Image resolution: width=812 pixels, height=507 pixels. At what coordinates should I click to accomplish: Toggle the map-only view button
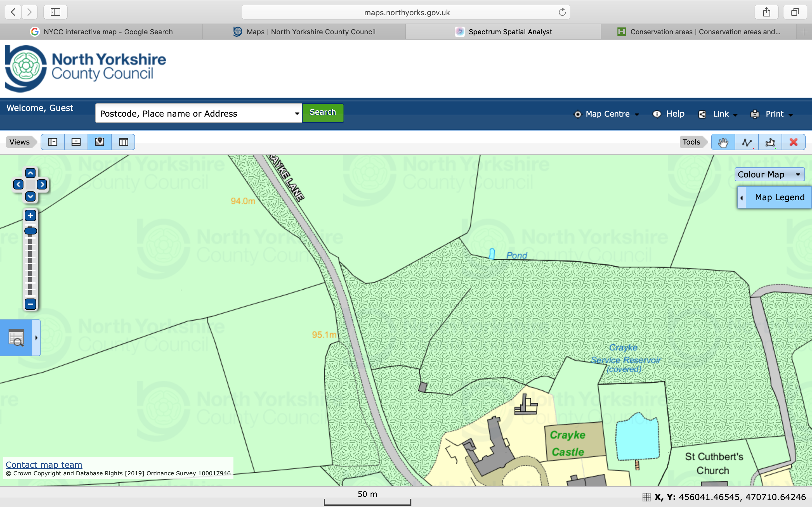pyautogui.click(x=100, y=142)
